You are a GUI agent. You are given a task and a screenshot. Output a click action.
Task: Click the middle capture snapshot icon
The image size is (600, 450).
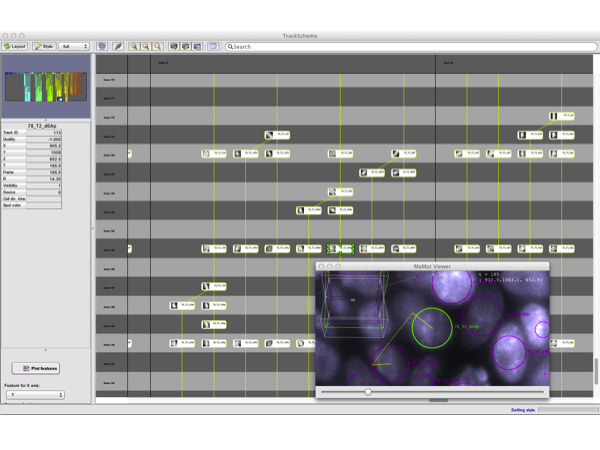click(186, 46)
